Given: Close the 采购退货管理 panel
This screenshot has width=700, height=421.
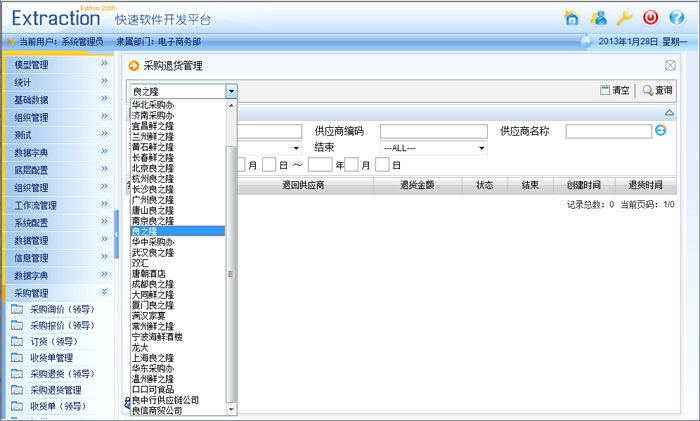Looking at the screenshot, I should [670, 65].
